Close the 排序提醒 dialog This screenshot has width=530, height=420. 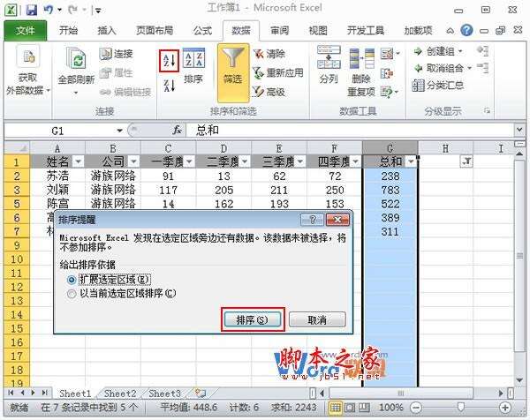337,220
